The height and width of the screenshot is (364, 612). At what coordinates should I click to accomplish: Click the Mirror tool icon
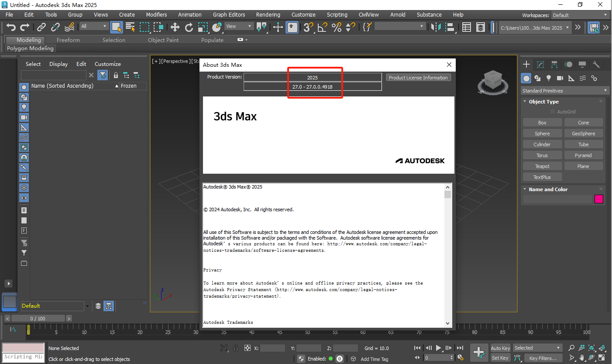pyautogui.click(x=436, y=27)
